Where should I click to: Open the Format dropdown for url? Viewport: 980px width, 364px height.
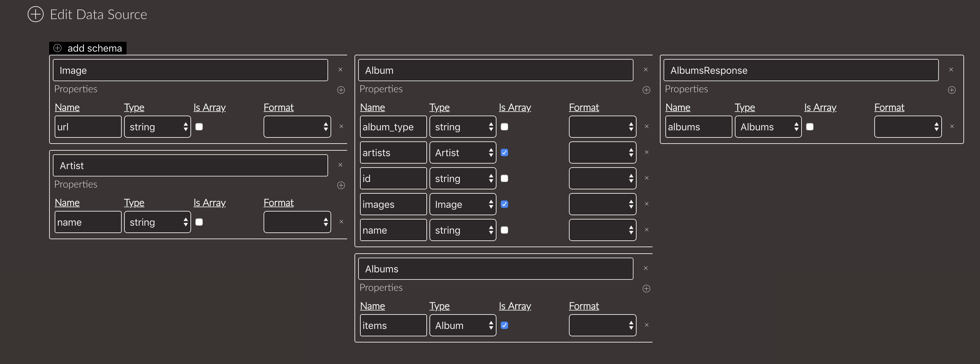[x=297, y=127]
